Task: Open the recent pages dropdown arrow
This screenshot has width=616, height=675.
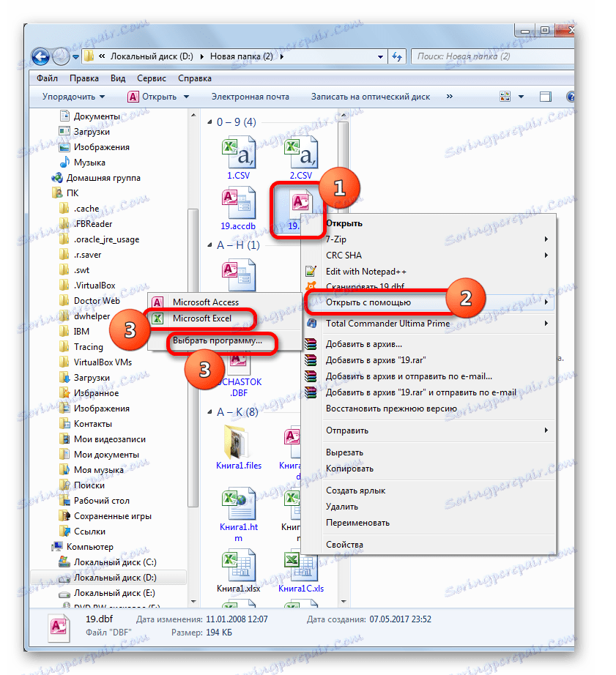Action: 76,57
